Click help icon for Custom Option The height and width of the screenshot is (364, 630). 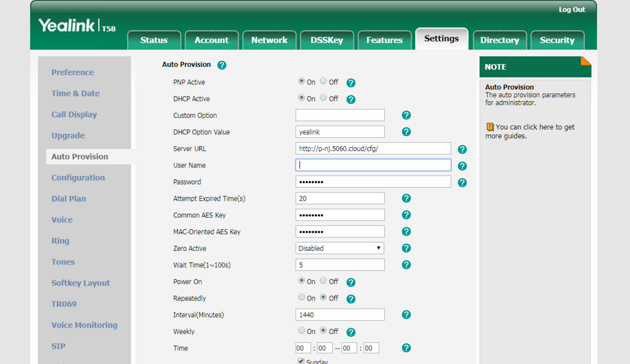pyautogui.click(x=406, y=115)
